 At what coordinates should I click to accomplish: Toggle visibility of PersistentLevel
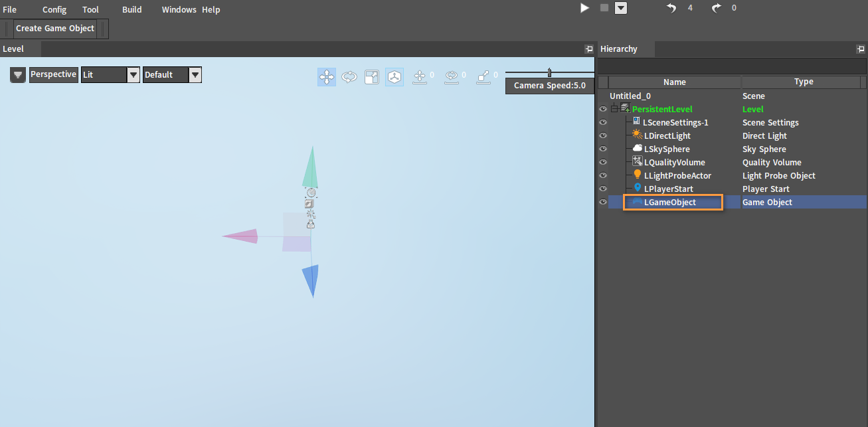603,110
